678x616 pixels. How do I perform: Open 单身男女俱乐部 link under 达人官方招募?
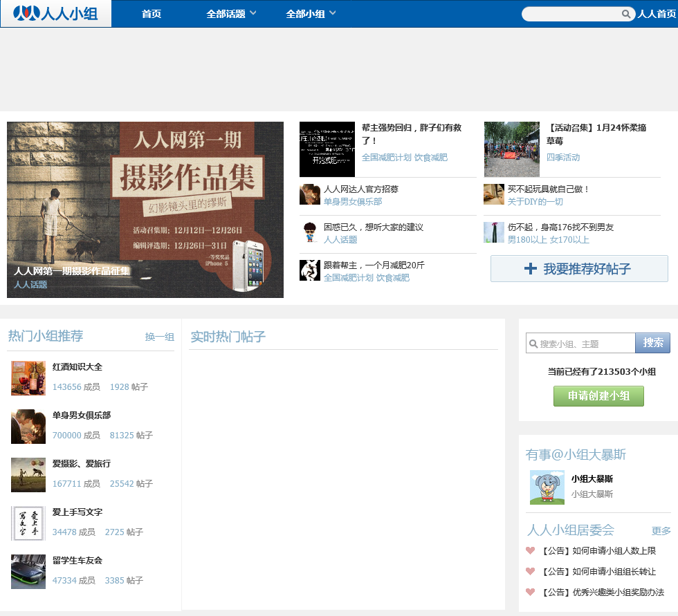tap(353, 202)
